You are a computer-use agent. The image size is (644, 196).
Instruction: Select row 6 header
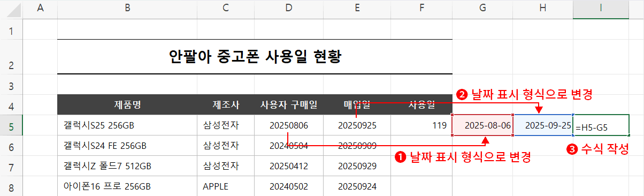[11, 145]
